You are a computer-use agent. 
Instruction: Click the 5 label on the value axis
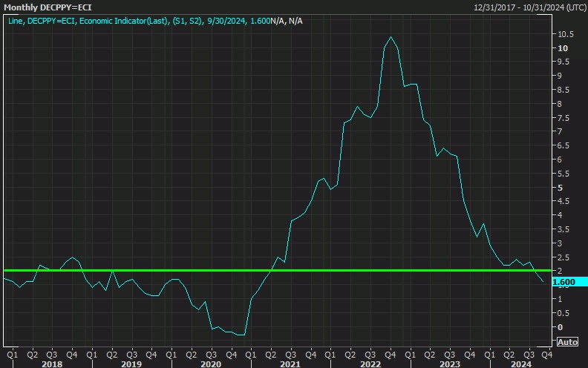[x=561, y=188]
